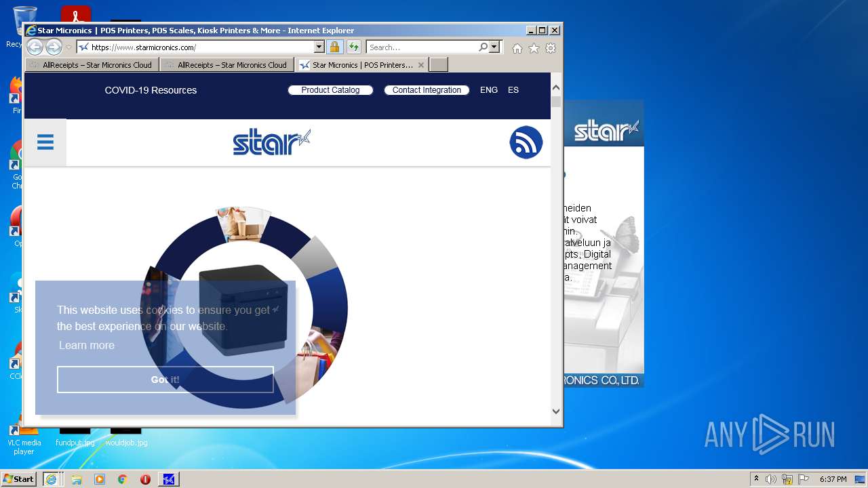Open Chrome from the taskbar
Image resolution: width=868 pixels, height=488 pixels.
click(123, 479)
